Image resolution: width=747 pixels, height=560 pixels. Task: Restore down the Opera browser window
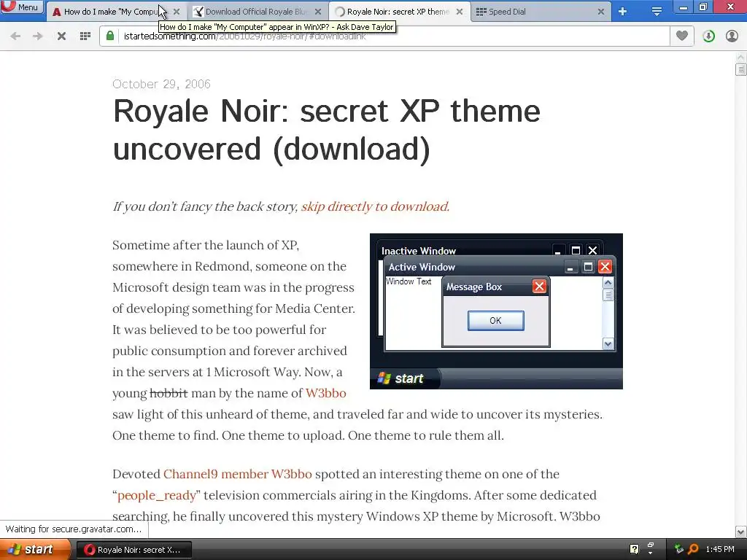[703, 7]
